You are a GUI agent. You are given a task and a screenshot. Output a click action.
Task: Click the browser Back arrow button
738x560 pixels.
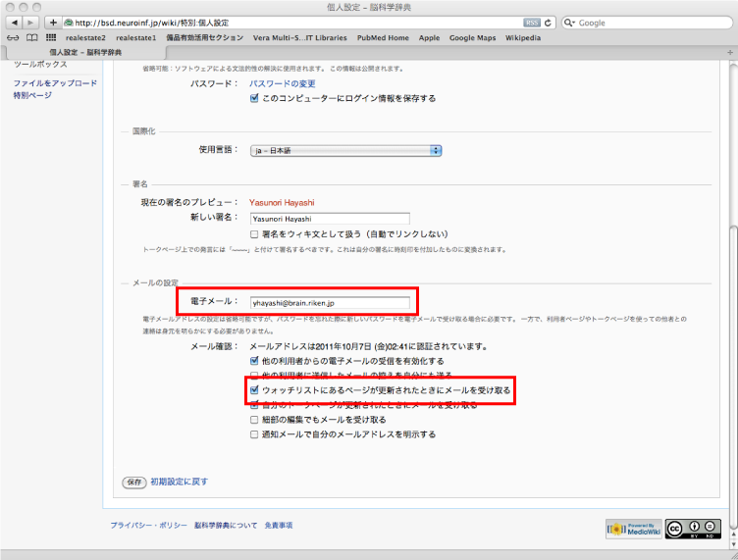click(x=16, y=22)
